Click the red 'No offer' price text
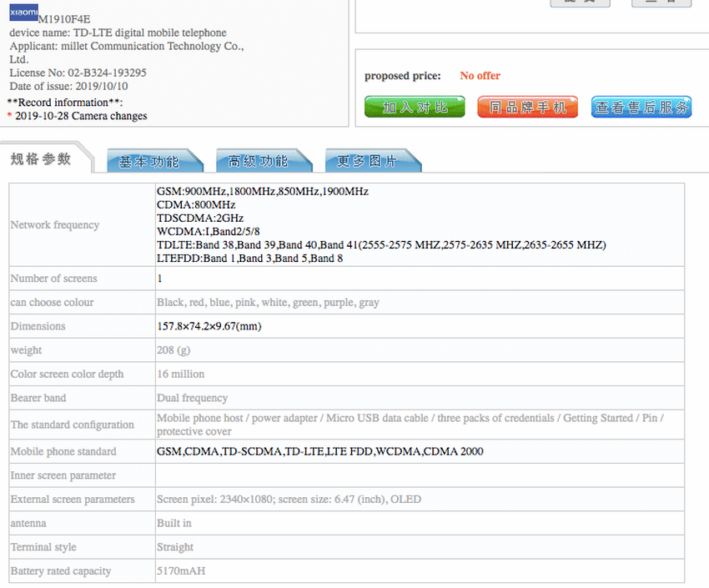This screenshot has width=709, height=588. [480, 76]
